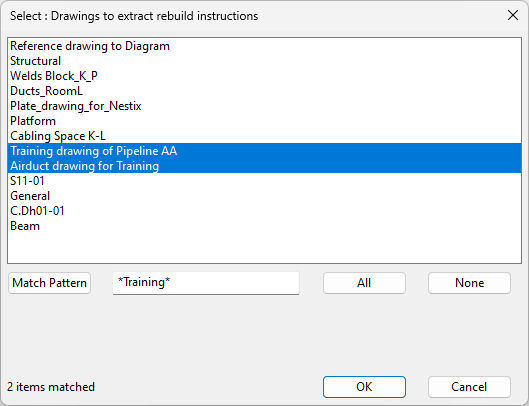This screenshot has height=406, width=529.
Task: Select the Structural drawing item
Action: coord(264,61)
